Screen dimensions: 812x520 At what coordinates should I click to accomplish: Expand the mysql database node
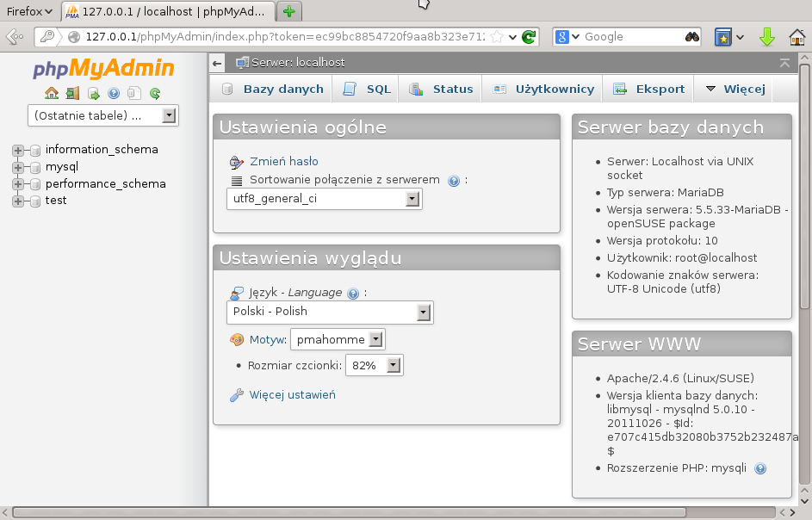(x=17, y=167)
